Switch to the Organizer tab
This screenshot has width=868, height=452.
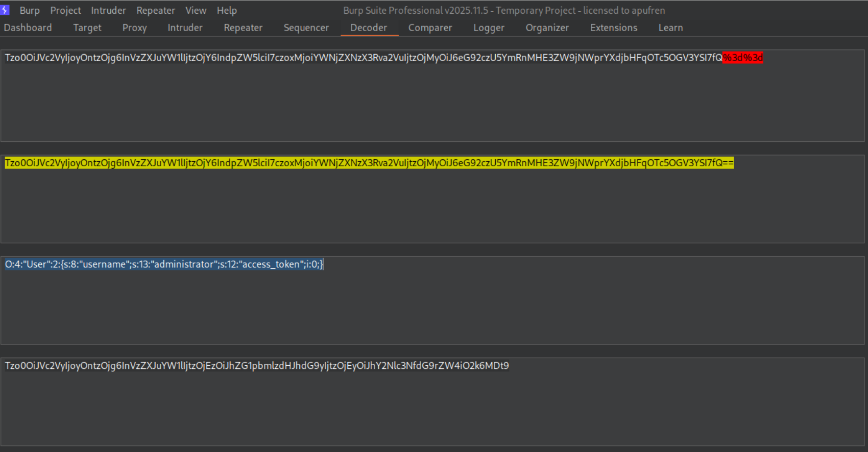[547, 28]
